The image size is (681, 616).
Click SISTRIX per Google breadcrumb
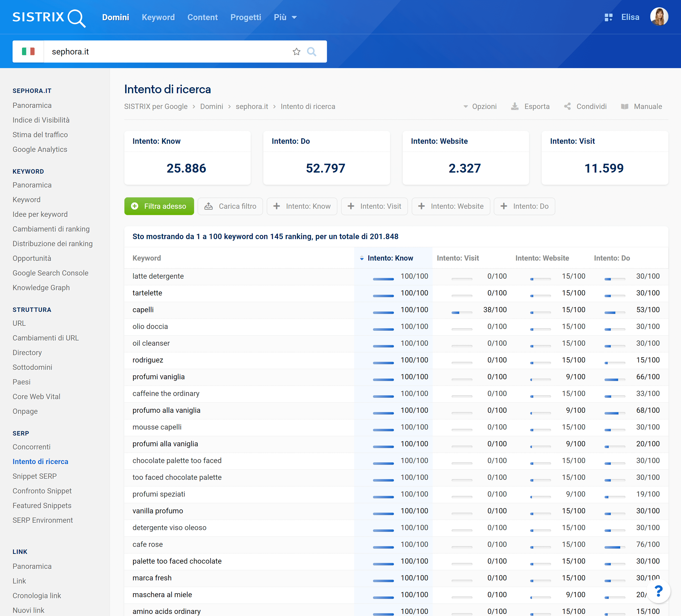[x=156, y=106]
